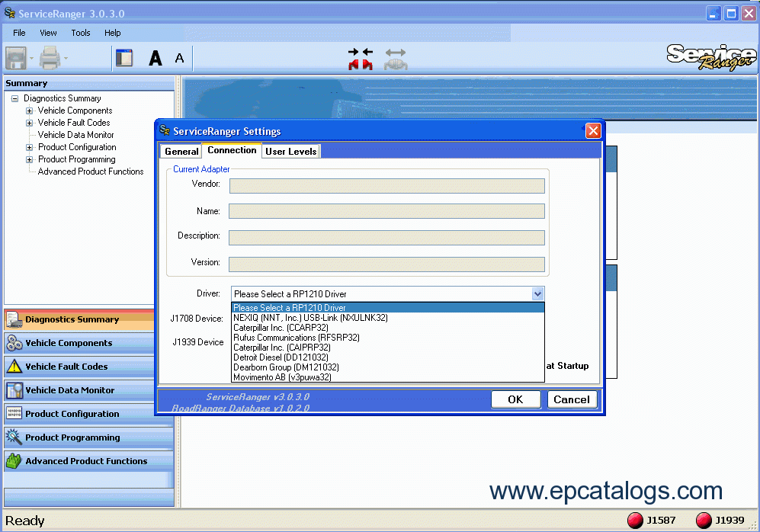
Task: Expand the Product Configuration tree node
Action: pos(29,147)
